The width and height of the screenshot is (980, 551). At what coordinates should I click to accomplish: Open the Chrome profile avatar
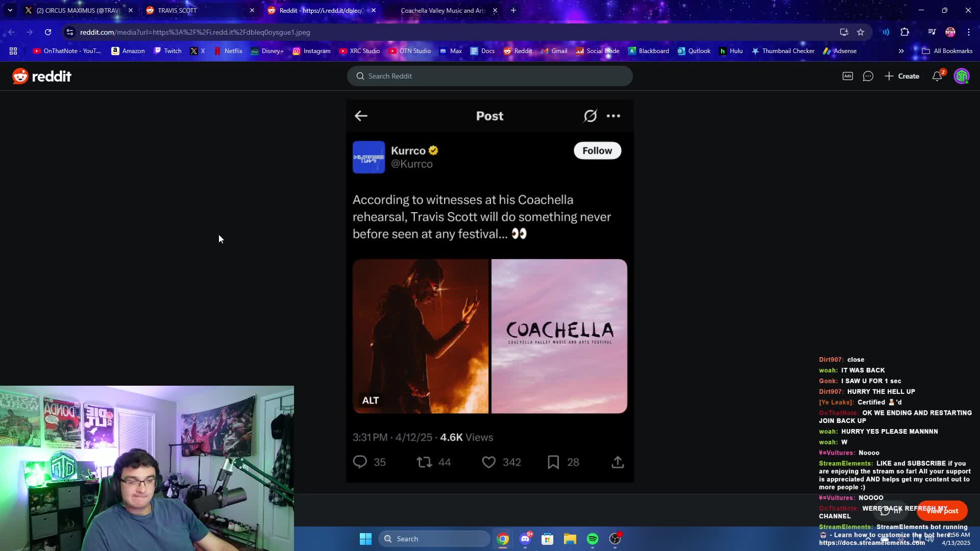(950, 32)
